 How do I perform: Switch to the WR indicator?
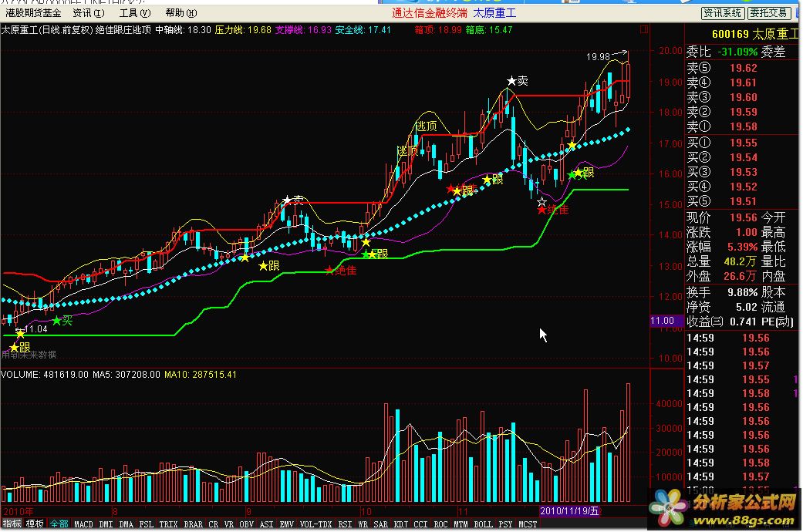coord(363,524)
